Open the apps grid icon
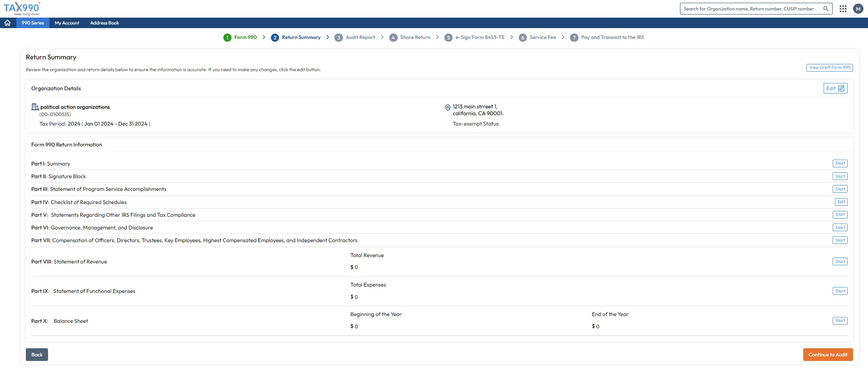 pyautogui.click(x=843, y=9)
